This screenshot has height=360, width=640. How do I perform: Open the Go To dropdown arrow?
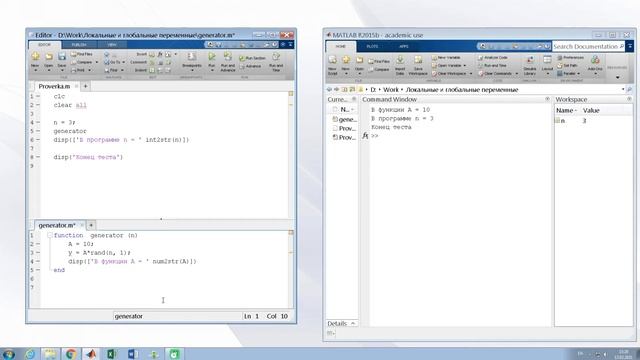pyautogui.click(x=124, y=62)
